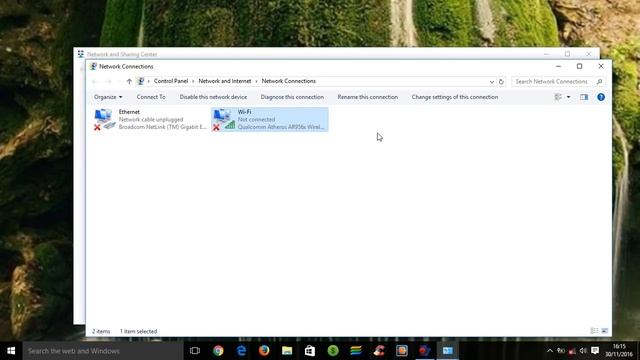Click the Qualcomm Atheros adapter description
The image size is (640, 360).
pyautogui.click(x=281, y=127)
